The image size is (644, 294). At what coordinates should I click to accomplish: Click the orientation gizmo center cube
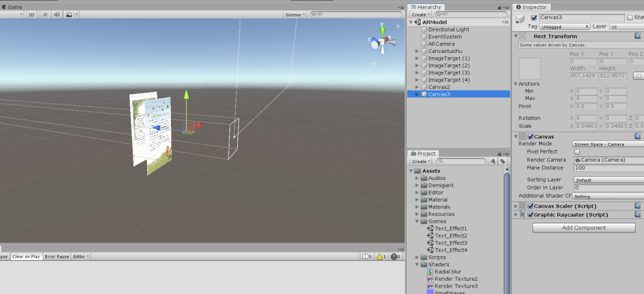[x=382, y=42]
